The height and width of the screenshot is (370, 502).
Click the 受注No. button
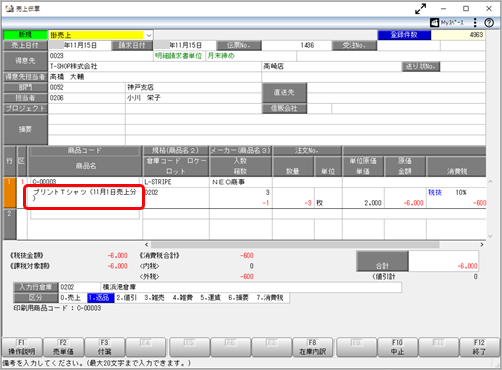[354, 45]
